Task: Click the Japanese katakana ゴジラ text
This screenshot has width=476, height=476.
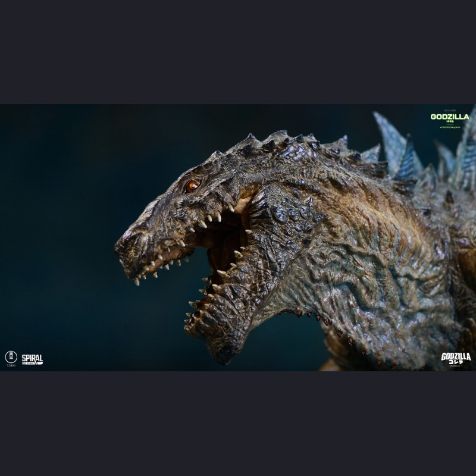Action: pos(456,361)
